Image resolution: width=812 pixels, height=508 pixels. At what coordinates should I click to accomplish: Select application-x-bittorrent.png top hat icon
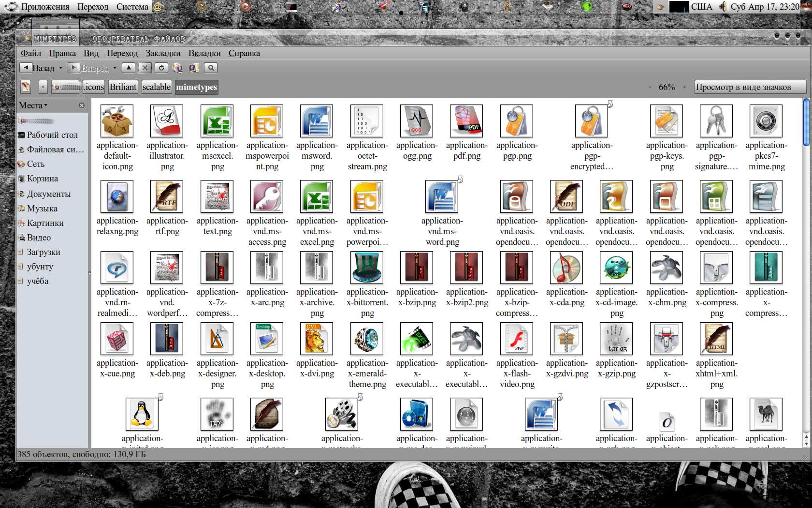click(367, 268)
